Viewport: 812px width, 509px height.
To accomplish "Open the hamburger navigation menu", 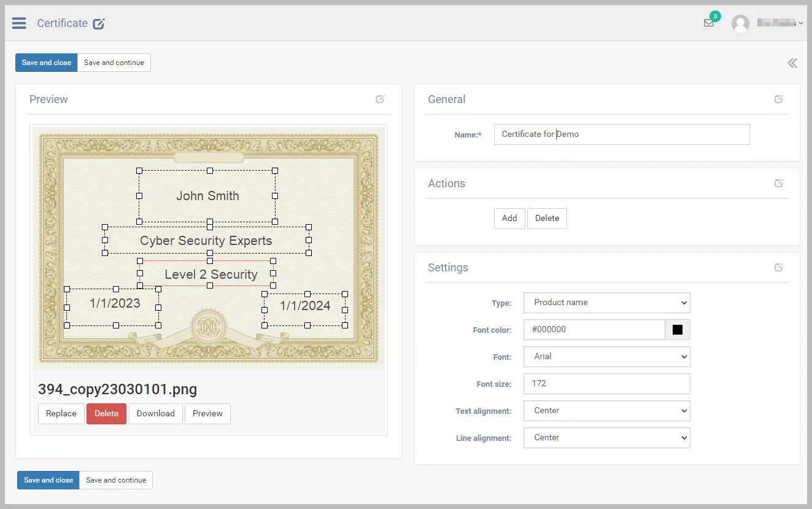I will 19,23.
